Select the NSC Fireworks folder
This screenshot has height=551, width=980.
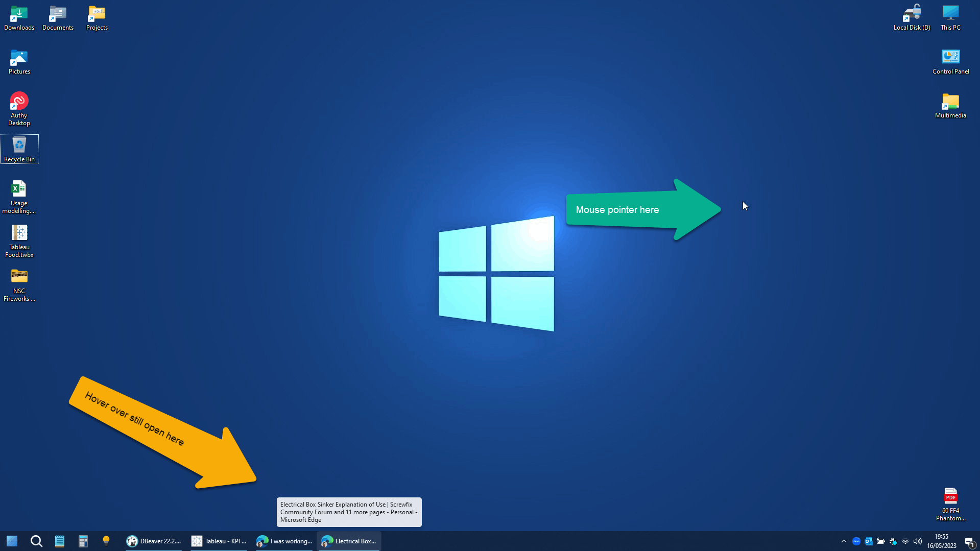click(19, 284)
